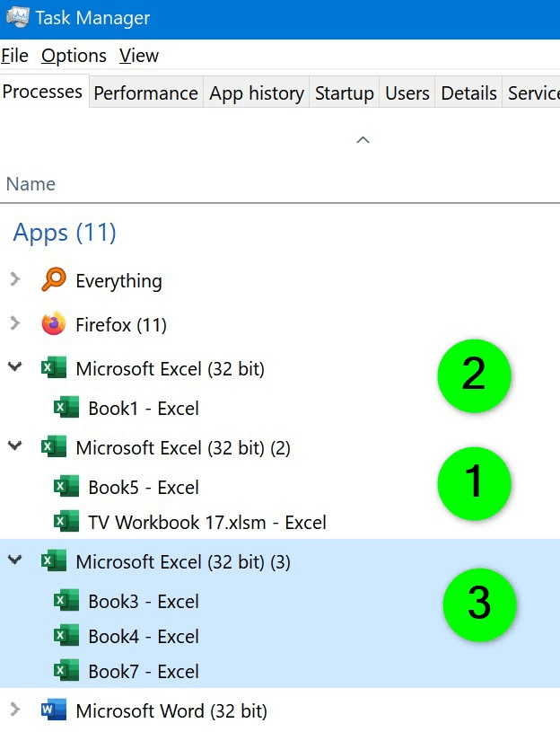Expand the Microsoft Word (32 bit) group

(x=15, y=710)
